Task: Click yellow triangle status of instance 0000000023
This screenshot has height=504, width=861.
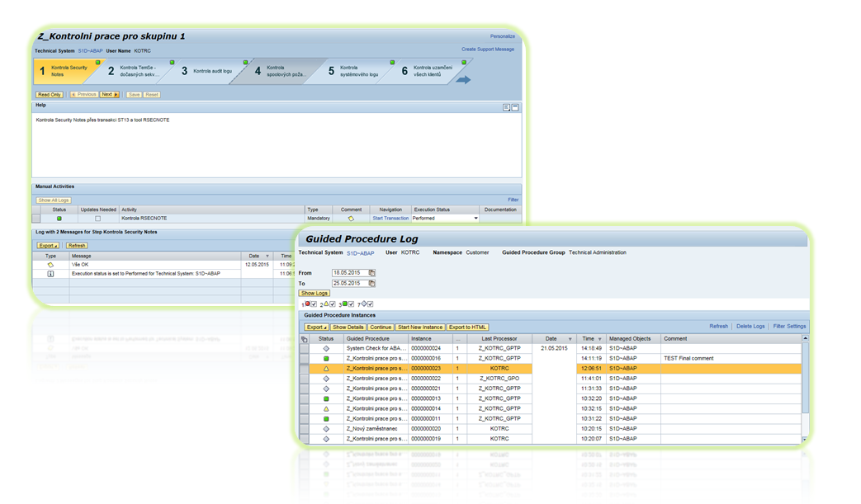Action: (326, 369)
